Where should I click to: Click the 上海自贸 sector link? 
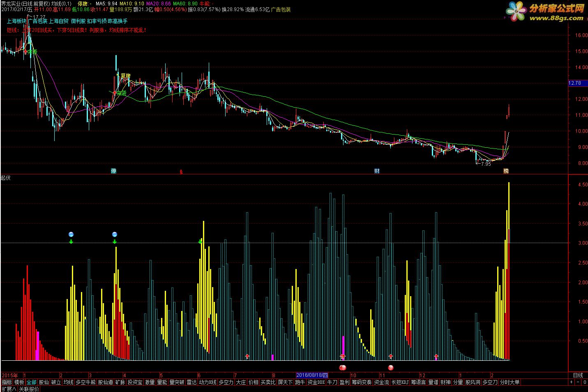(x=59, y=21)
